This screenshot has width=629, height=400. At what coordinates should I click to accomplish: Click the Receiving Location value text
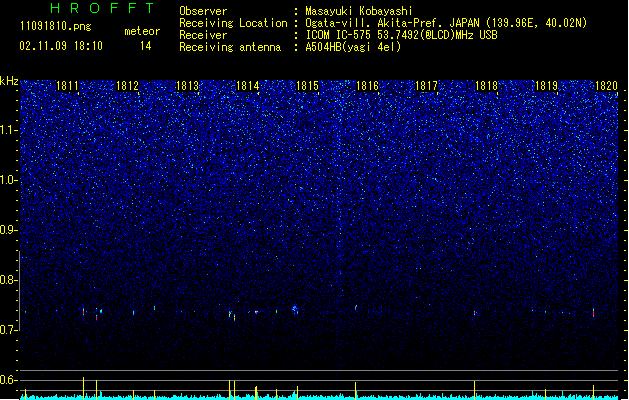tap(446, 23)
